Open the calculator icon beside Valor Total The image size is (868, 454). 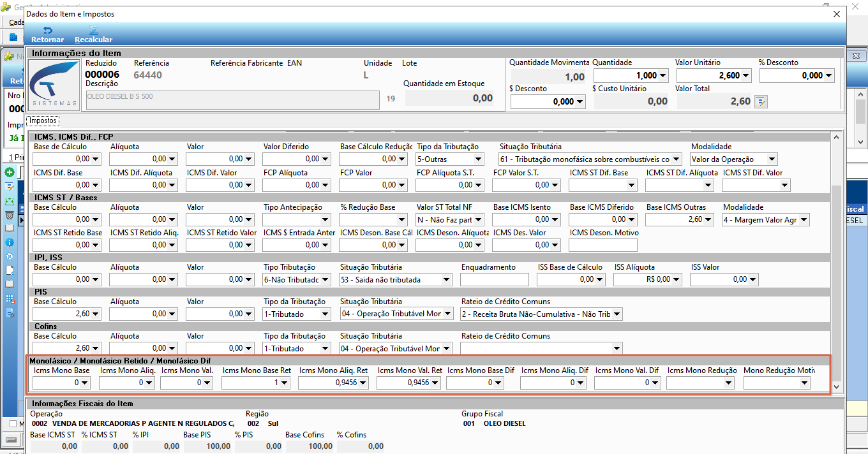point(760,101)
